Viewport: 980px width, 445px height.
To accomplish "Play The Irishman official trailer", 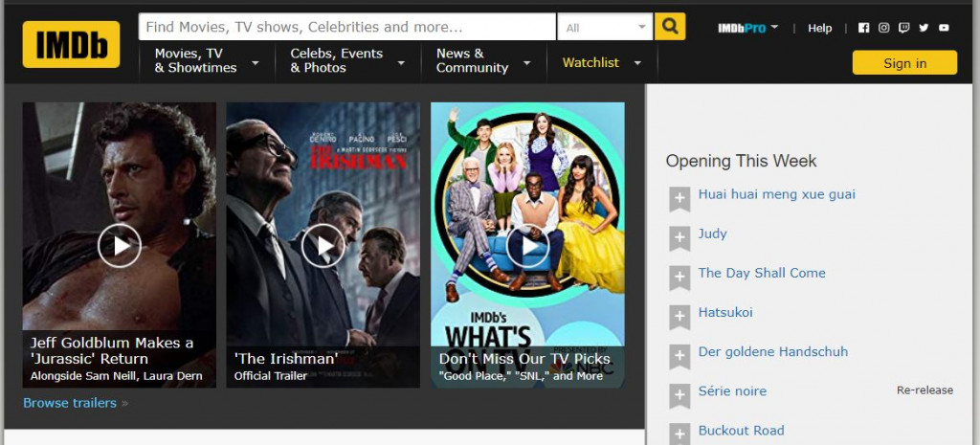I will (x=323, y=246).
